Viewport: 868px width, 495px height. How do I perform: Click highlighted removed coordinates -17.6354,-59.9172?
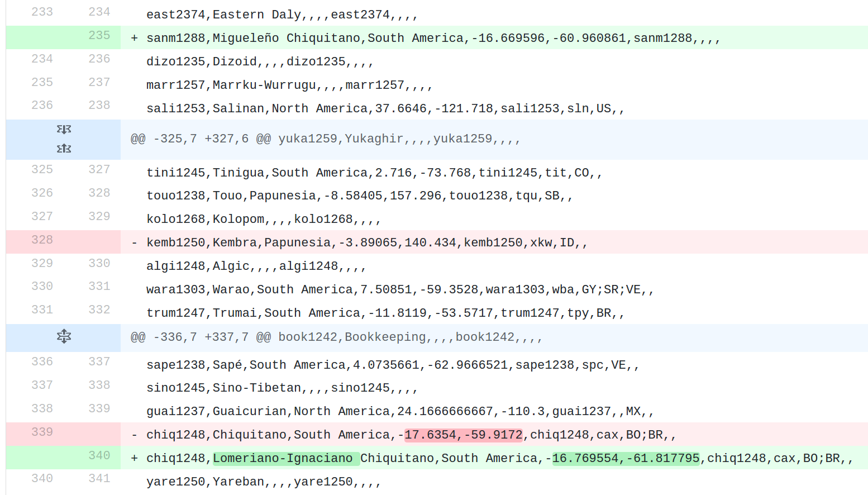point(464,435)
